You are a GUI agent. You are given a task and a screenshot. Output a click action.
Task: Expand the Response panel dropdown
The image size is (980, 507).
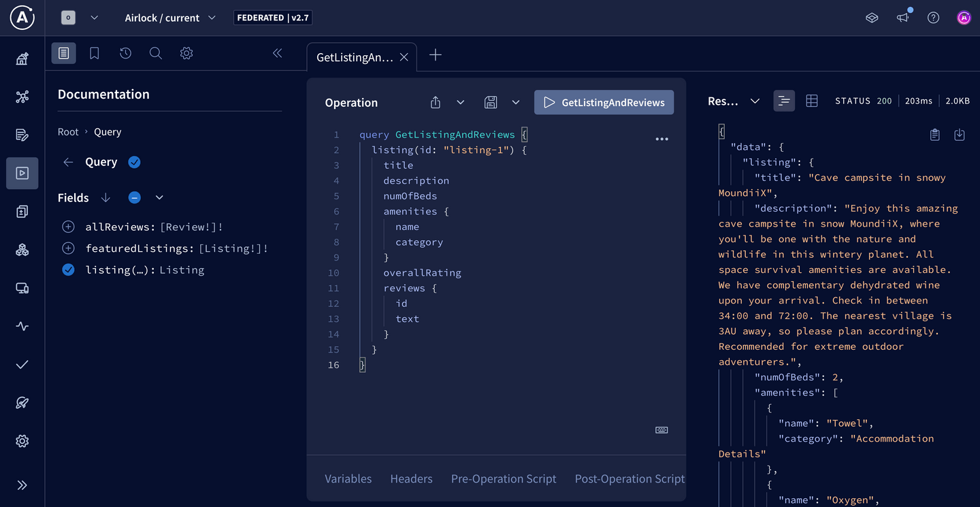(x=755, y=101)
